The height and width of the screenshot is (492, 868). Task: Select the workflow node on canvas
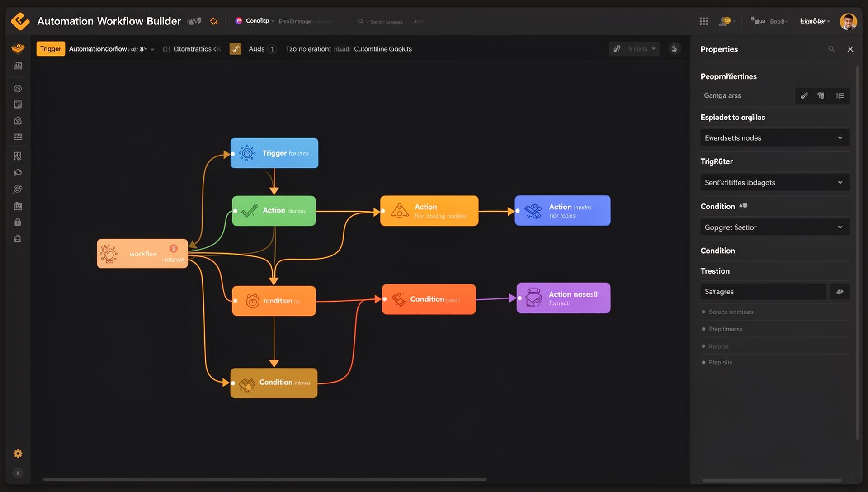tap(142, 253)
